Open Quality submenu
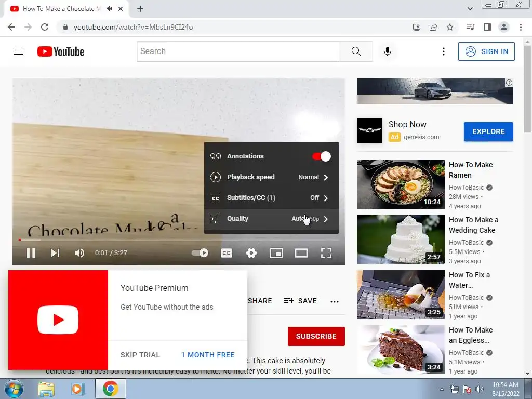This screenshot has height=399, width=532. 271,219
